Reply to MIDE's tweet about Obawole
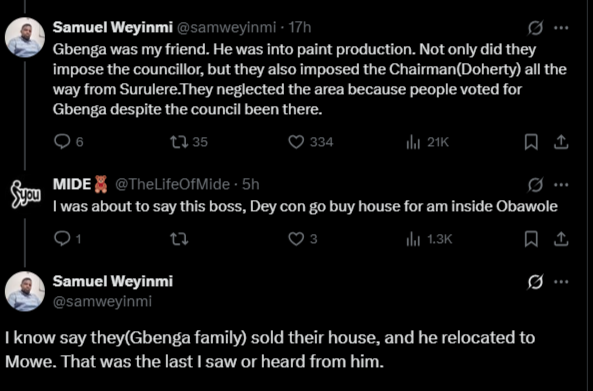The height and width of the screenshot is (391, 593). [x=67, y=239]
